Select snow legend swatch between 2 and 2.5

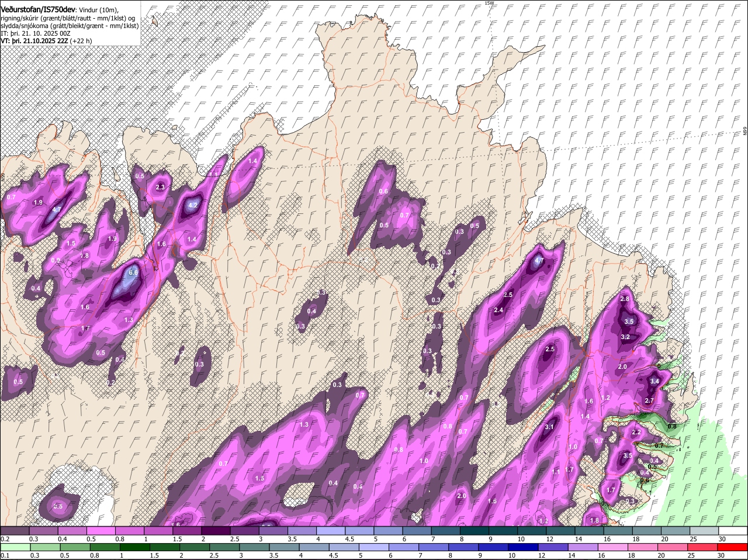[216, 530]
